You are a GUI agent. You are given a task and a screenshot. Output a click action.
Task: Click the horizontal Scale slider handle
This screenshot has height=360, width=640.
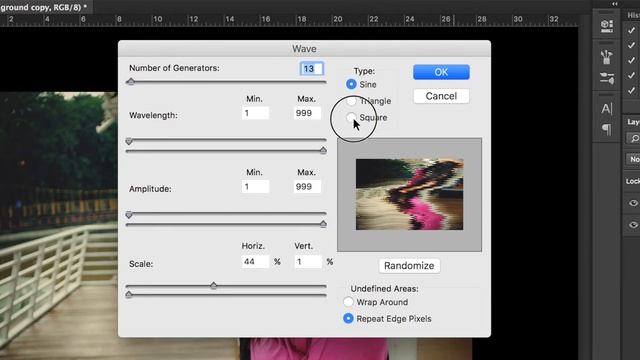213,285
